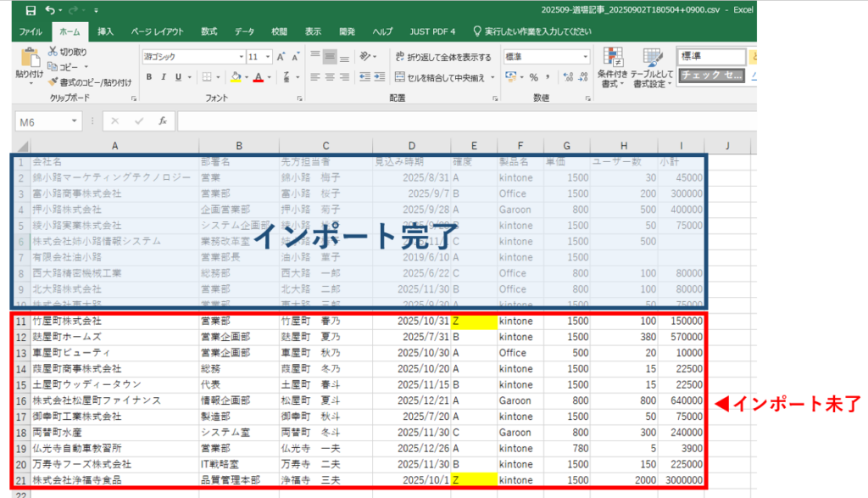Viewport: 868px width, 498px height.
Task: Click the Save icon in quick access toolbar
Action: pos(31,11)
